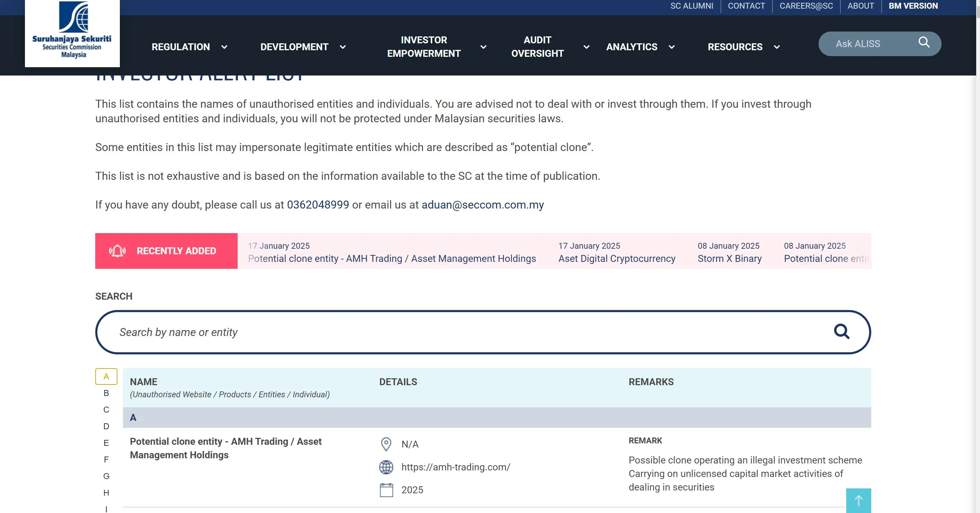Switch to BM Version

[913, 6]
